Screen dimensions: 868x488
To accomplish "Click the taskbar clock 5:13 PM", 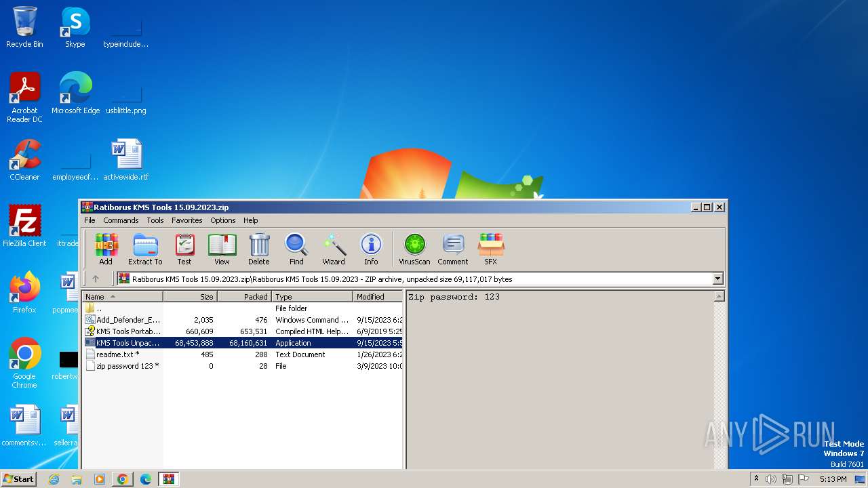I will point(833,479).
